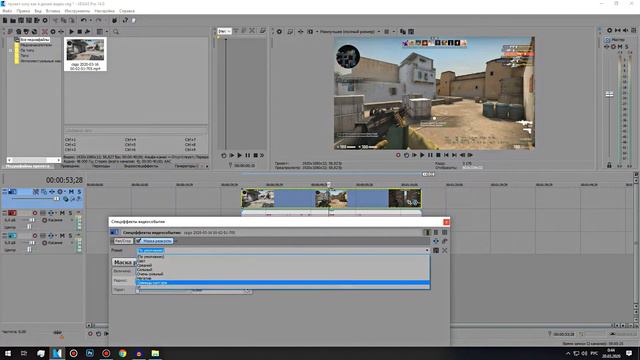Open the plug-in chain icon in effects dialog
This screenshot has height=360, width=640.
click(436, 241)
